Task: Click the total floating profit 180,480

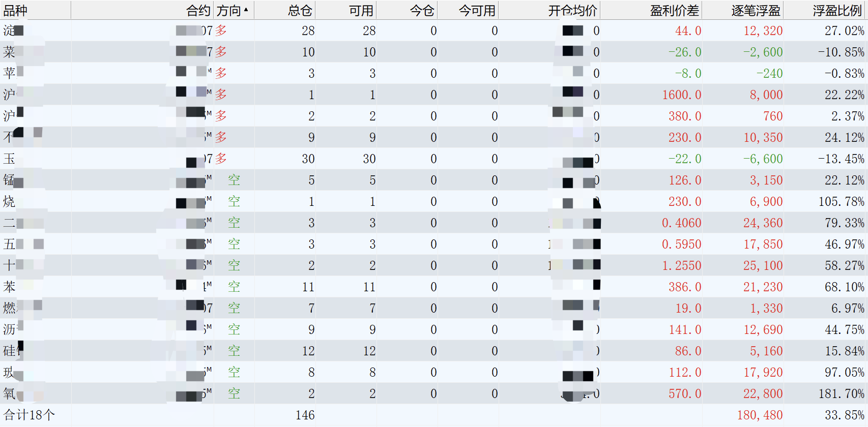Action: coord(760,415)
